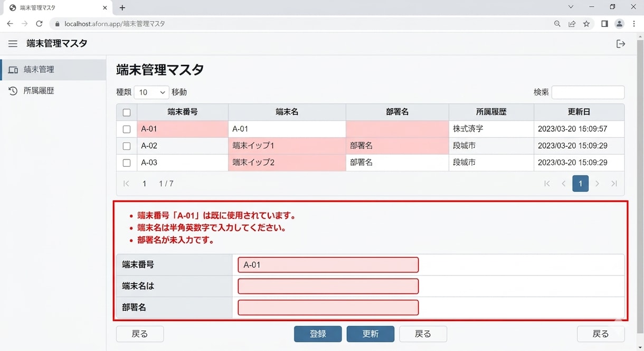Open the hamburger navigation menu
The height and width of the screenshot is (351, 644).
tap(13, 44)
